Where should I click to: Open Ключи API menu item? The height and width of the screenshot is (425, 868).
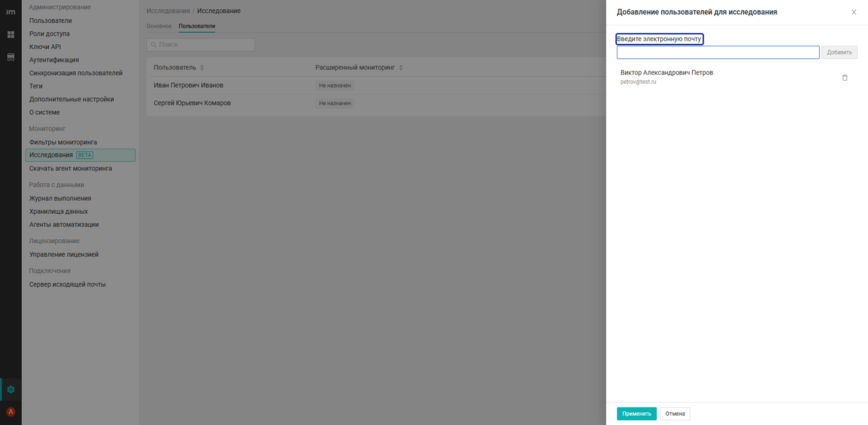pyautogui.click(x=45, y=47)
